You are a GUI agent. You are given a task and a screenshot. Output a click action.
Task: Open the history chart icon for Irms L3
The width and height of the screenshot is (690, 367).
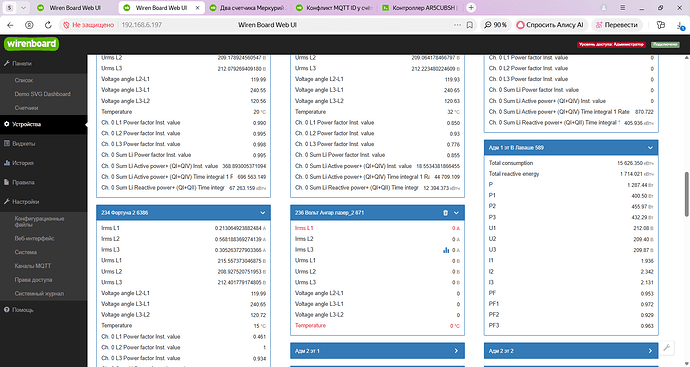pos(446,250)
